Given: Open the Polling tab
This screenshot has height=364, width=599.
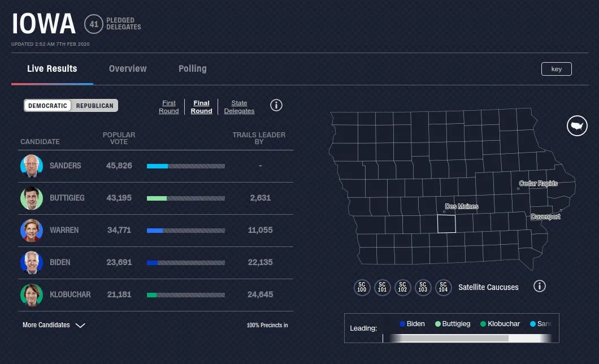Looking at the screenshot, I should tap(193, 69).
